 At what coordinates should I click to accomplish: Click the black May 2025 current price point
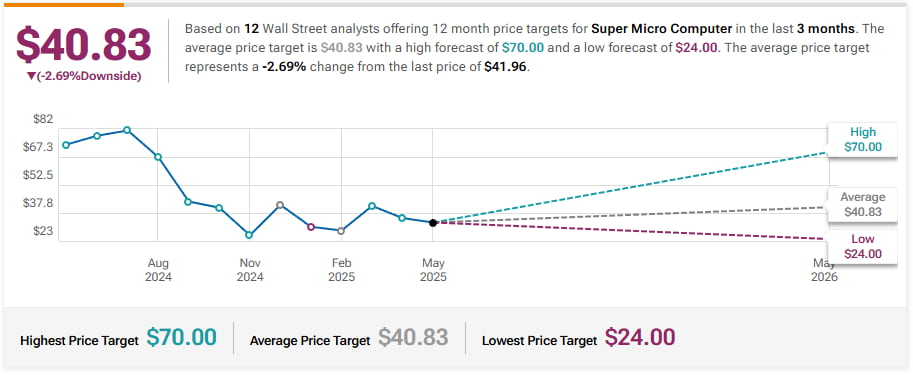pyautogui.click(x=433, y=222)
